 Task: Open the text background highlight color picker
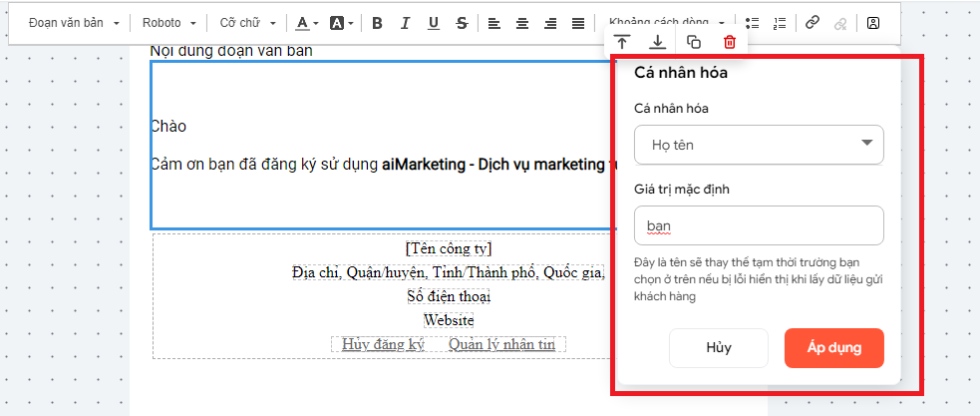pos(341,23)
